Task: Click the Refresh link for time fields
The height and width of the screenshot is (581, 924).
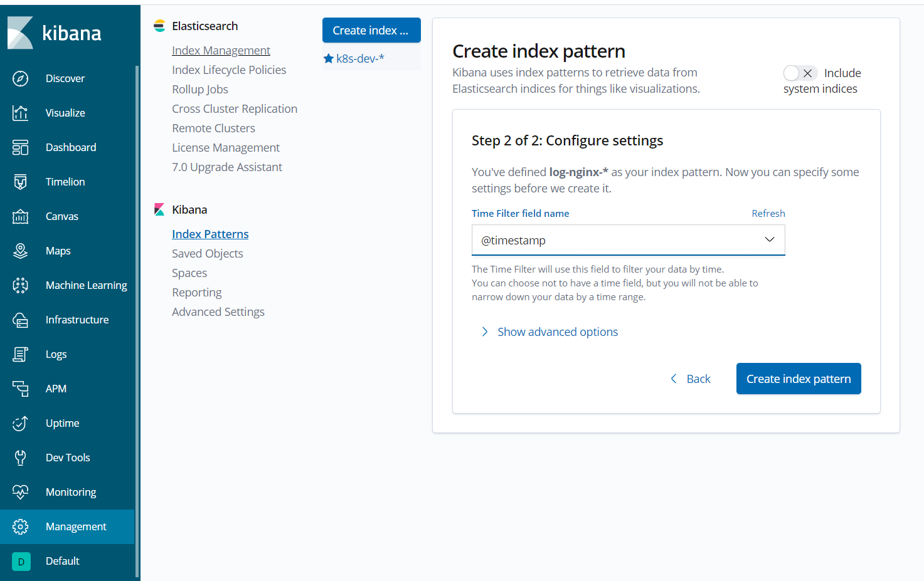Action: [768, 213]
